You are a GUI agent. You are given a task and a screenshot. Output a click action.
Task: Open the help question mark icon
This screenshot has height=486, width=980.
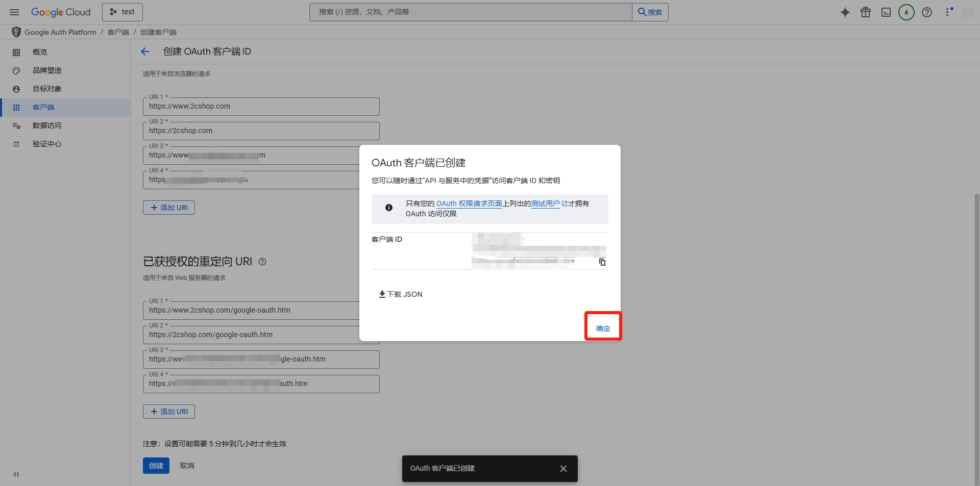[927, 12]
